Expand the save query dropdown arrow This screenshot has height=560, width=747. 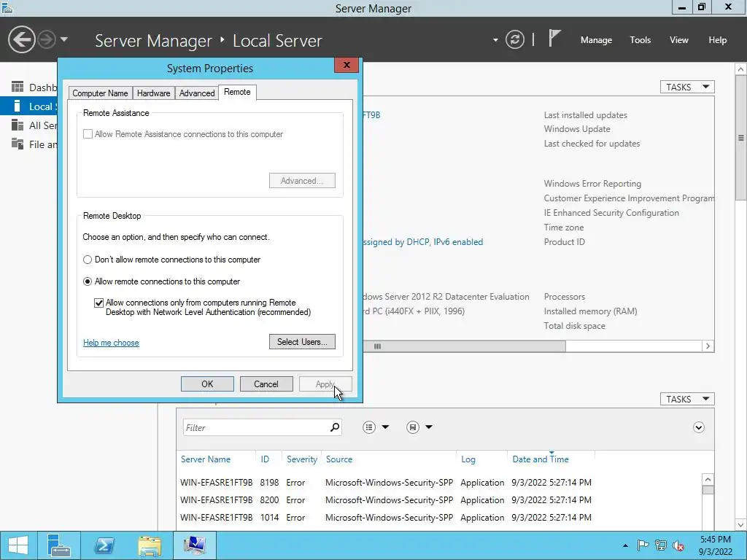coord(429,427)
